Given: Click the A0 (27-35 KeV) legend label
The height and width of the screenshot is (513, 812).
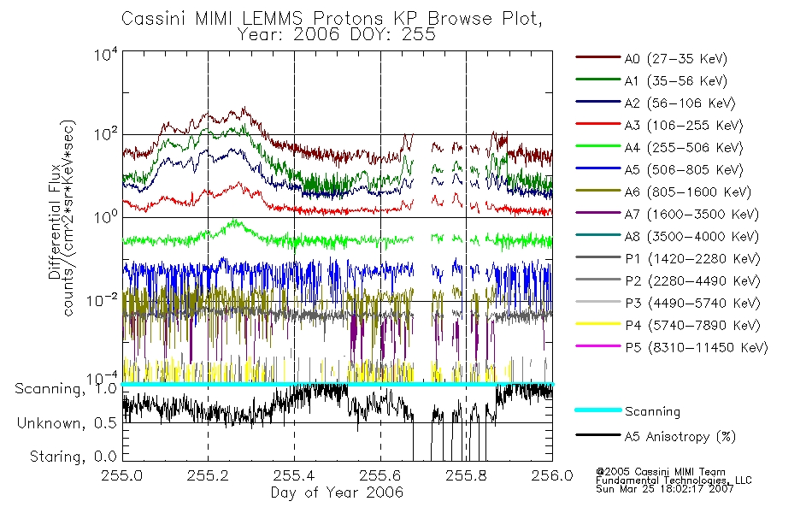Looking at the screenshot, I should point(675,58).
